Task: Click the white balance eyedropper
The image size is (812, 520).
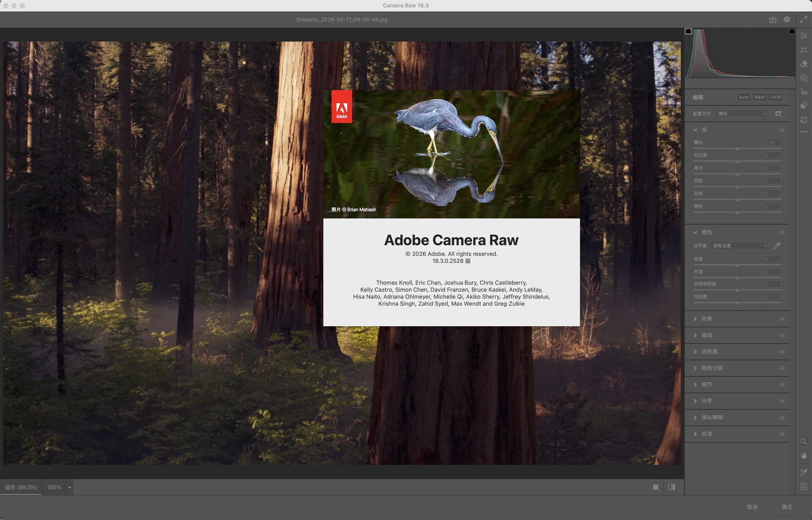Action: click(777, 245)
